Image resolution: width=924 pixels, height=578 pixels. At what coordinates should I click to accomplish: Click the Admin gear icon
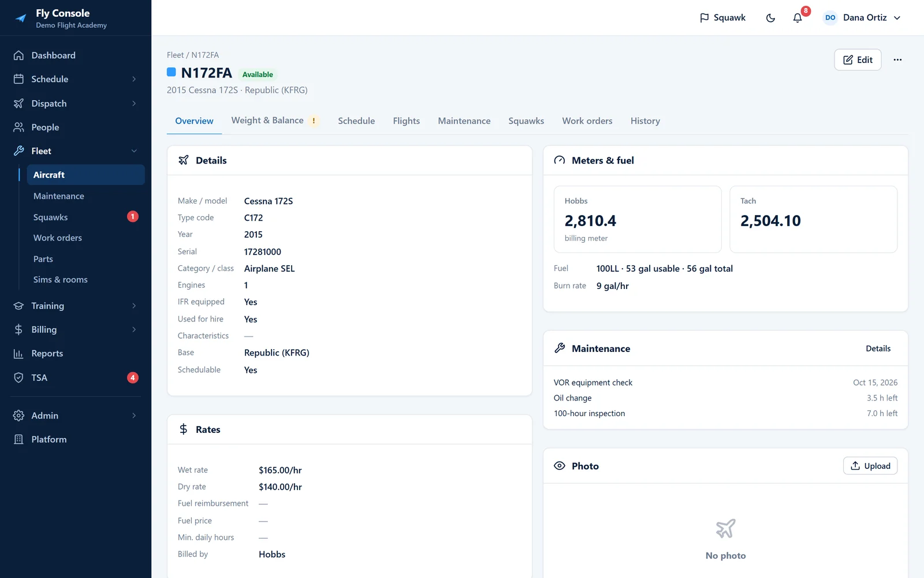coord(18,416)
